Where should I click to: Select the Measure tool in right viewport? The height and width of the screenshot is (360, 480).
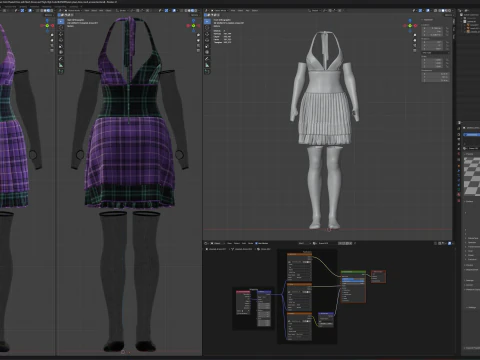pos(207,65)
